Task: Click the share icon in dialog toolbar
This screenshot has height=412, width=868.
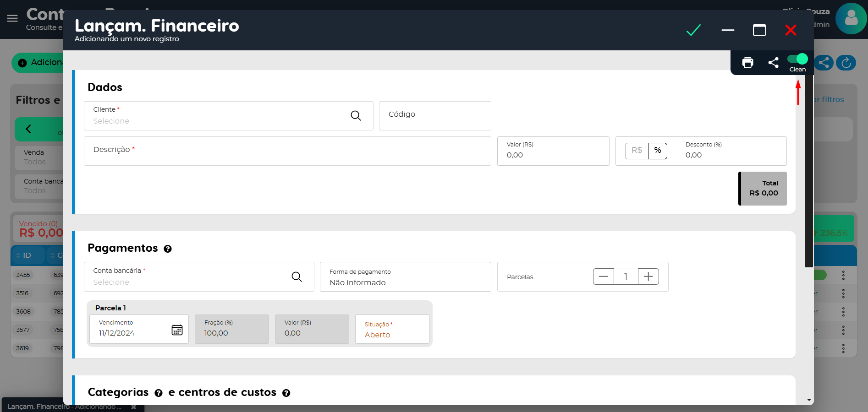Action: pos(773,63)
